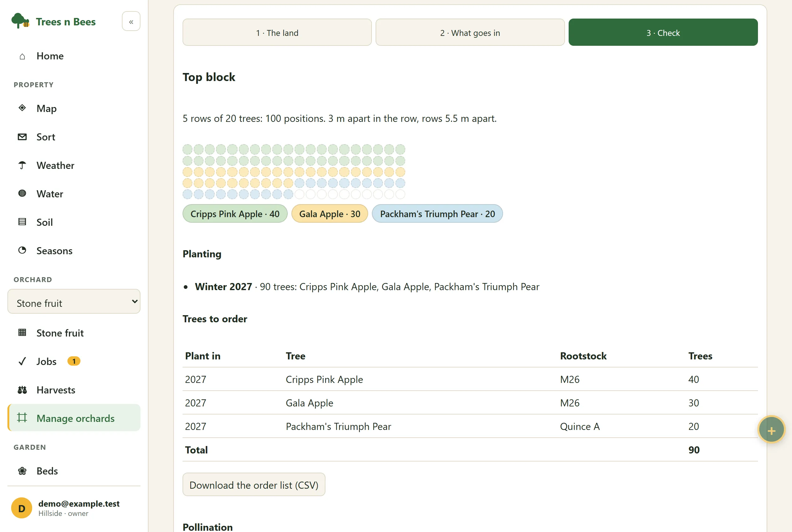Click the Trees n Bees tree logo
This screenshot has width=792, height=532.
pos(20,21)
